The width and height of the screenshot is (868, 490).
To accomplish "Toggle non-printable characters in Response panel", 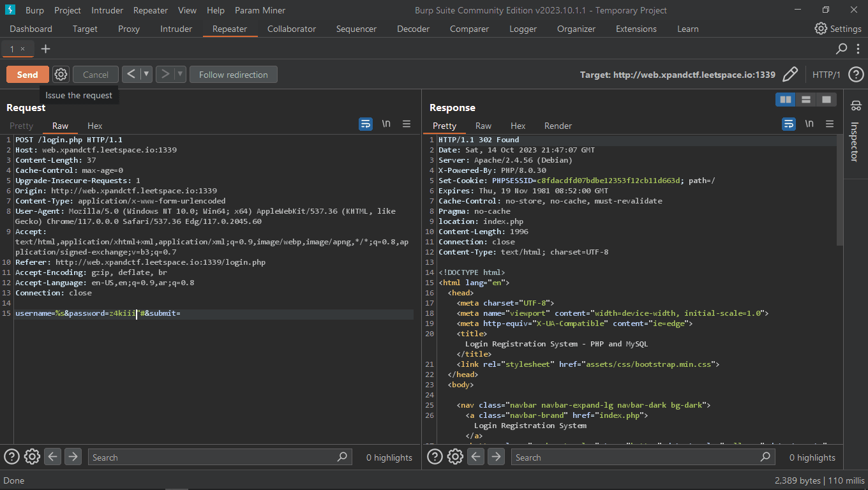I will [809, 124].
